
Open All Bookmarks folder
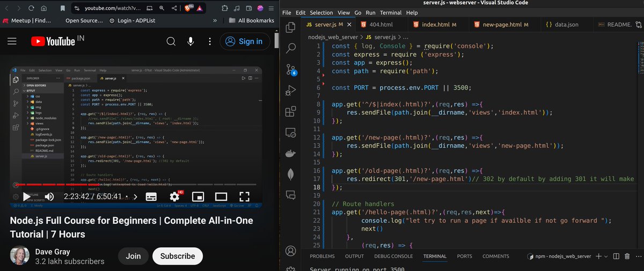(252, 20)
